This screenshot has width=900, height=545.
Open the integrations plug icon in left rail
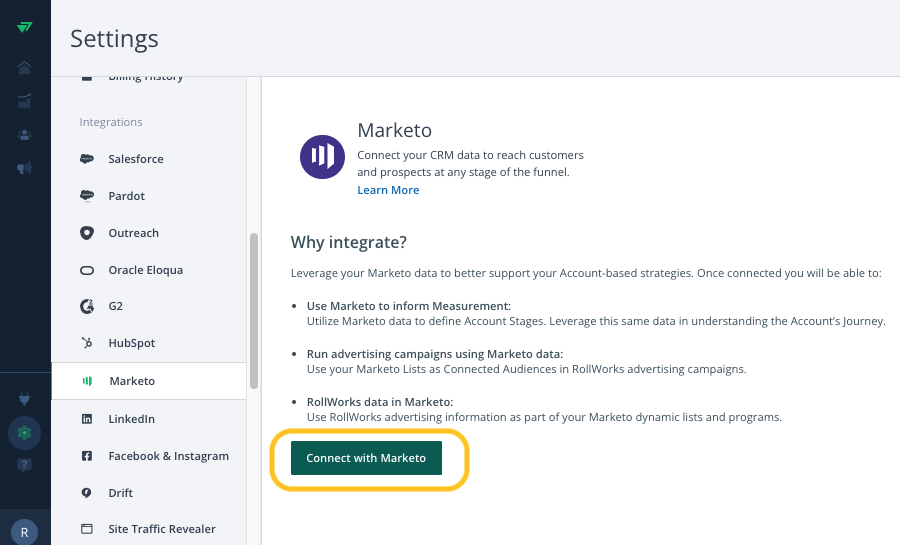pos(24,398)
